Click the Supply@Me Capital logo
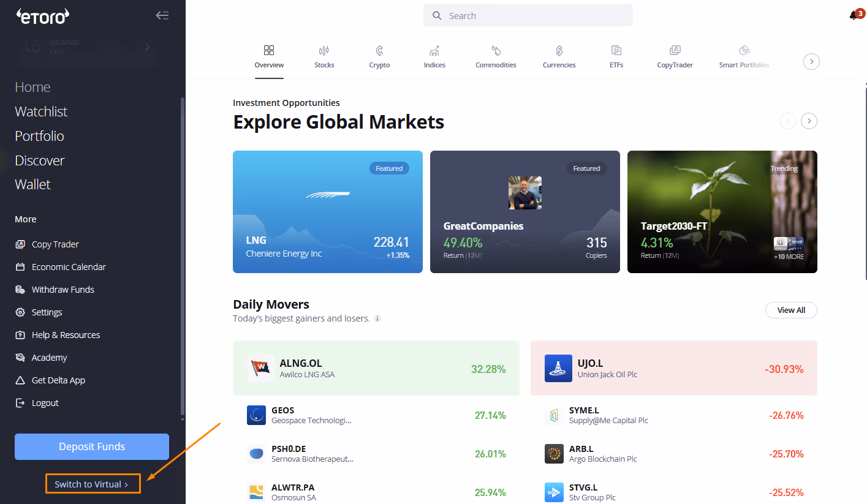 tap(554, 415)
